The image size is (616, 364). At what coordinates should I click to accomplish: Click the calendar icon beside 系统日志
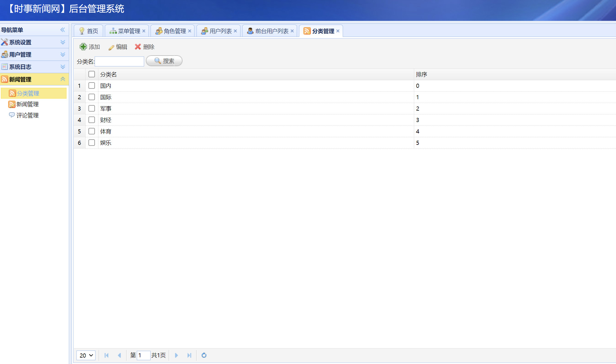tap(4, 67)
